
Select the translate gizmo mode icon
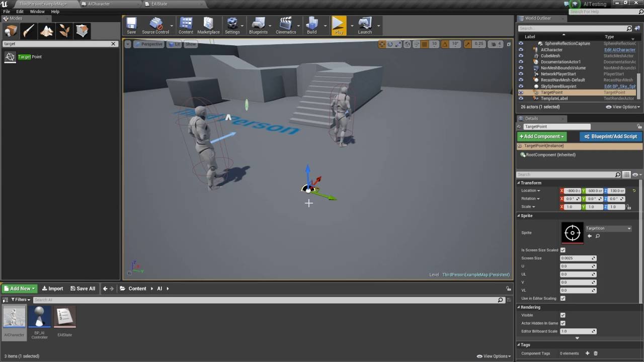(382, 44)
